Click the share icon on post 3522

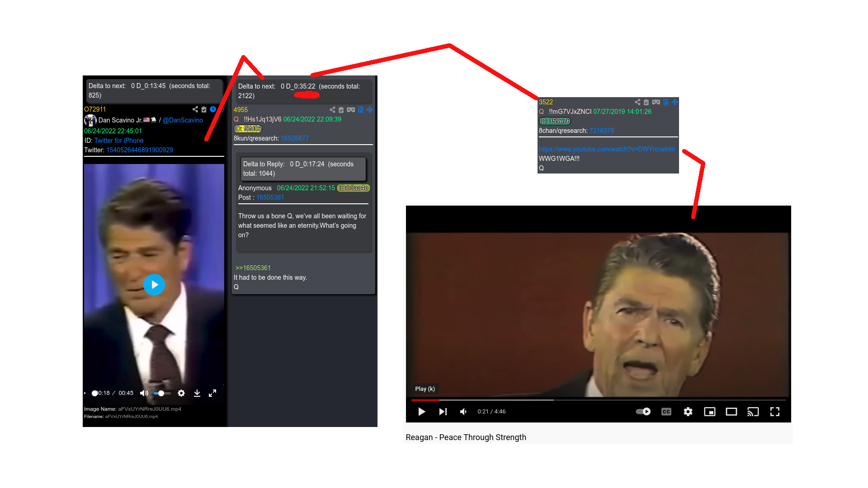(x=637, y=102)
